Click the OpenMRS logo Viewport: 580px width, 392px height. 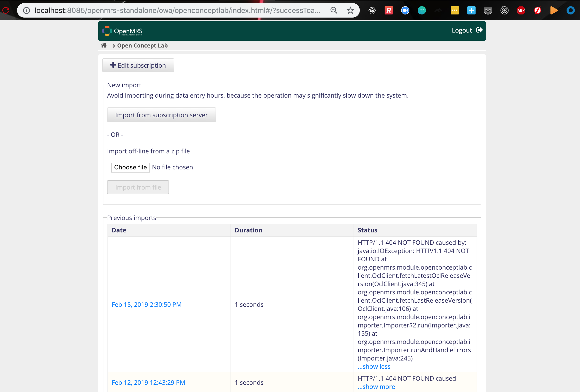pyautogui.click(x=123, y=31)
